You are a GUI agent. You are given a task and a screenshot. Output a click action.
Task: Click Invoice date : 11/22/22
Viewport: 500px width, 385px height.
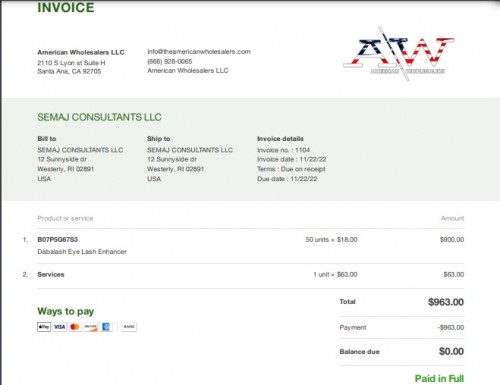coord(292,159)
